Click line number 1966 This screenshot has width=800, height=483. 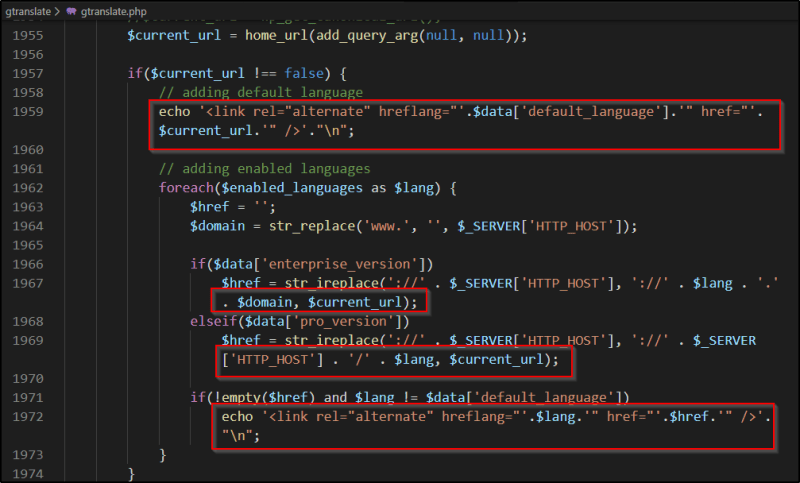(28, 264)
